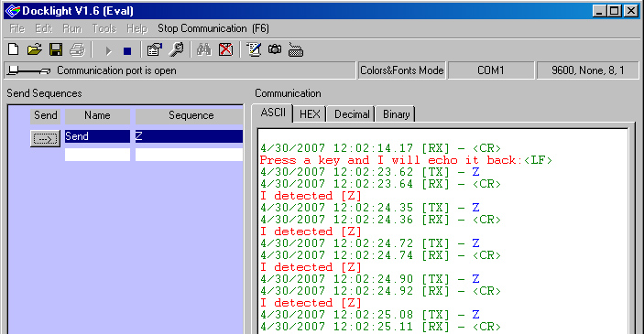Click the empty sequence cell below Z
This screenshot has height=334, width=644.
(189, 155)
